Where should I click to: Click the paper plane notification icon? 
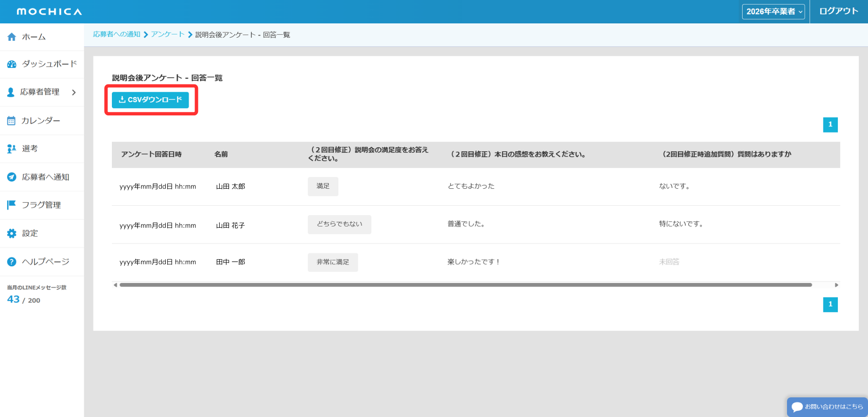pyautogui.click(x=11, y=177)
